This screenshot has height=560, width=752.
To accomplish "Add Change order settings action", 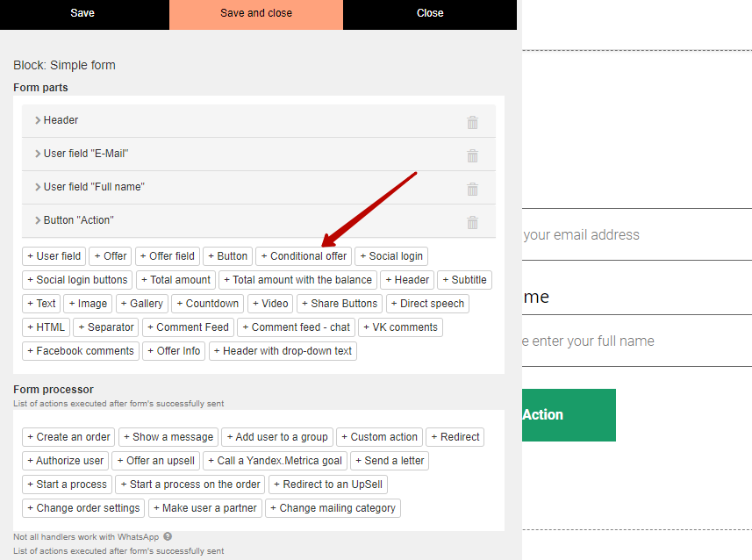I will click(x=83, y=508).
